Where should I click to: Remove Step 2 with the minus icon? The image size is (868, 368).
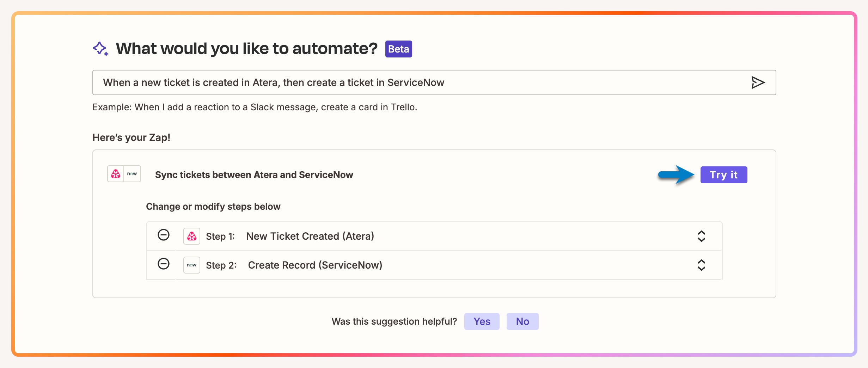(x=164, y=264)
